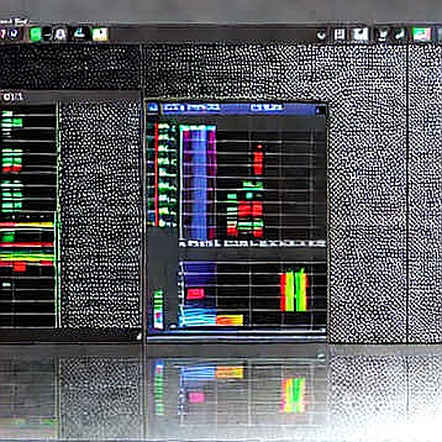
Task: Click the teal icon in the top-left toolbar
Action: click(x=80, y=33)
